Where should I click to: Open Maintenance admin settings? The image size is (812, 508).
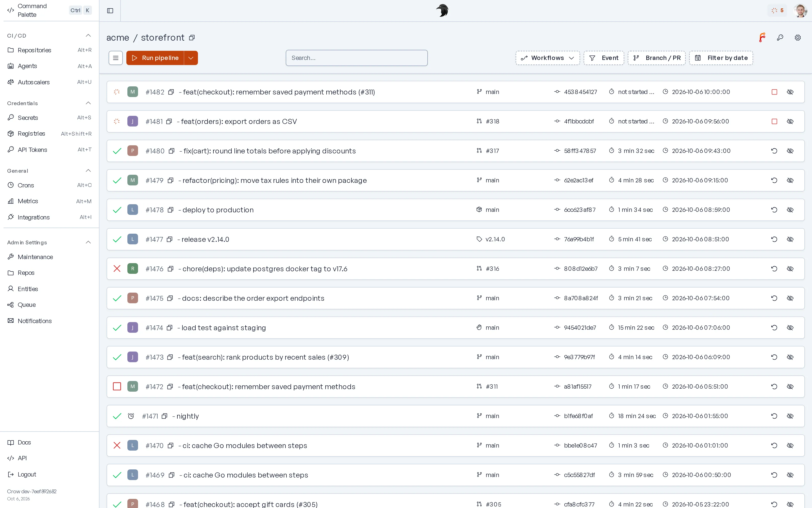(x=49, y=257)
